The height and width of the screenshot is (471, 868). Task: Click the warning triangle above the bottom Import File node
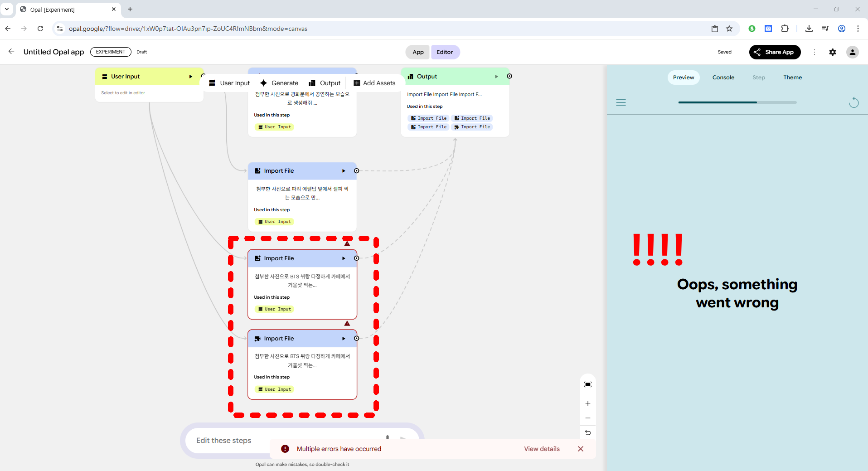click(347, 324)
